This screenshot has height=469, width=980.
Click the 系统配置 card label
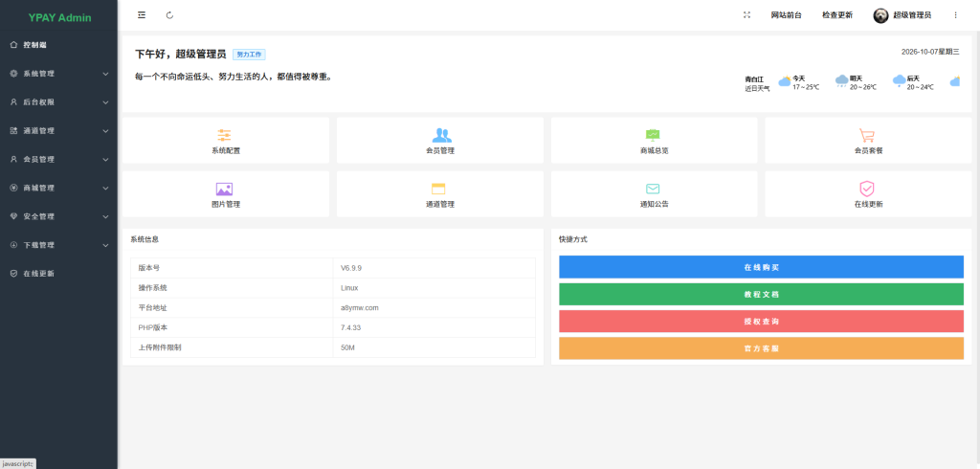click(x=226, y=150)
